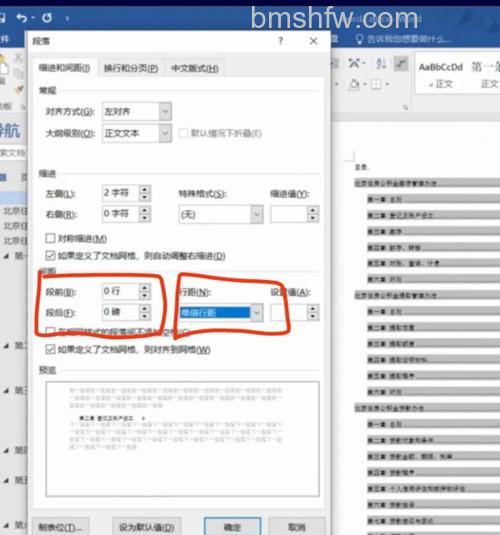Open the Paragraph group dialog launcher in ribbon

coord(405,107)
